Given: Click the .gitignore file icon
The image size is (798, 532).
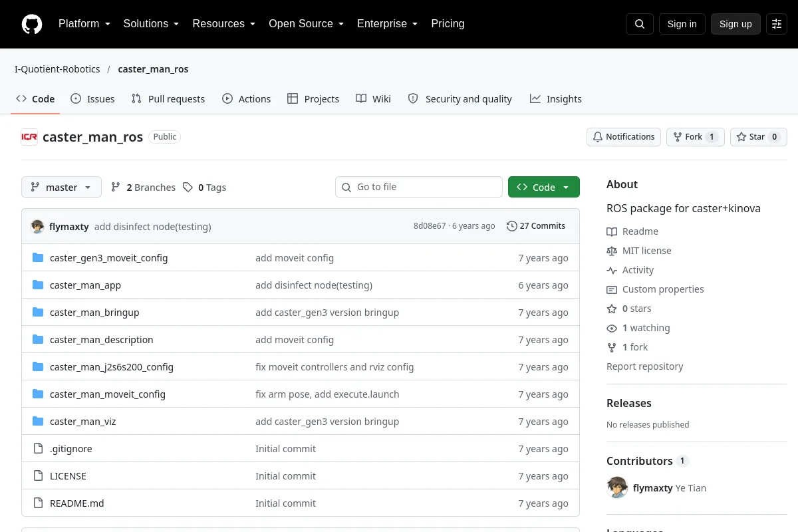Looking at the screenshot, I should (x=38, y=449).
